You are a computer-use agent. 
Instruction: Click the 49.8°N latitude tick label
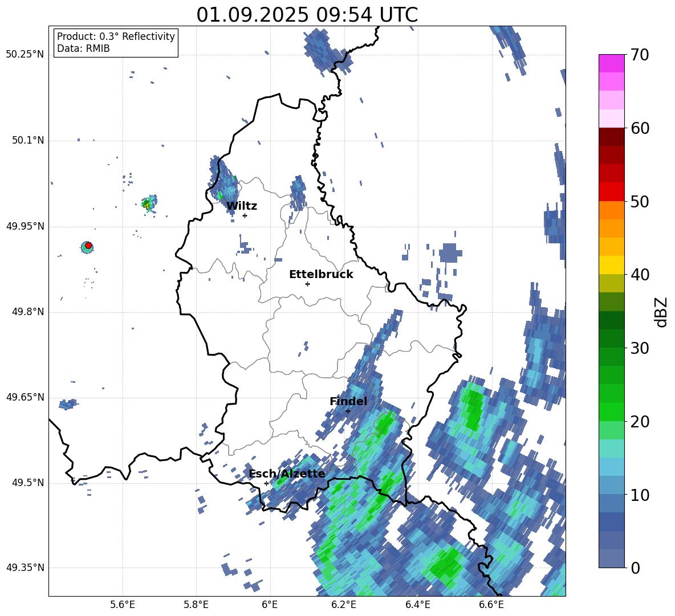click(x=27, y=312)
